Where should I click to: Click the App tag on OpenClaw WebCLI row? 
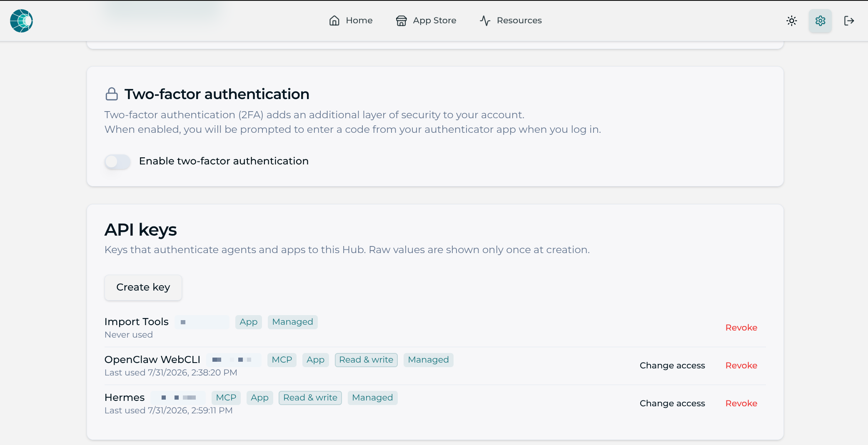(x=316, y=360)
